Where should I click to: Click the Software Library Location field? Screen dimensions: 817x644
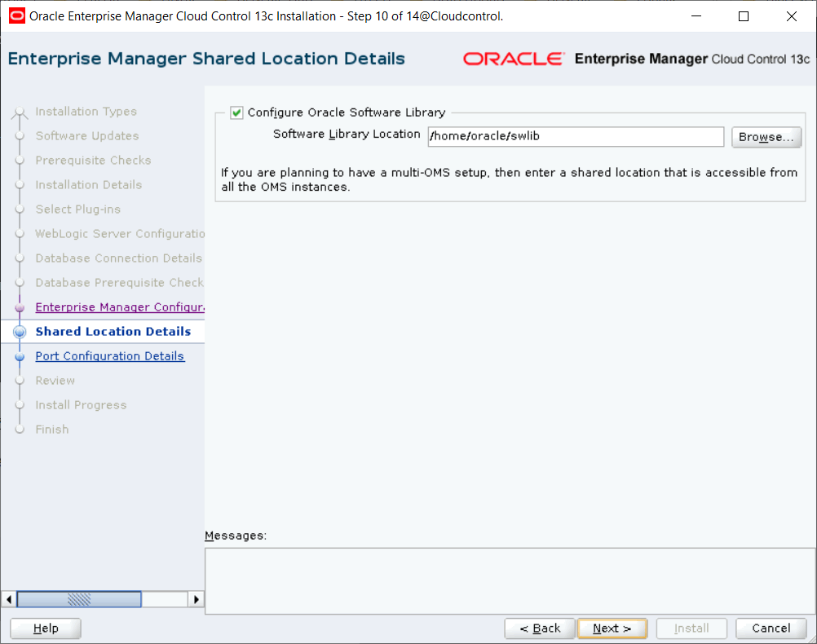point(576,136)
